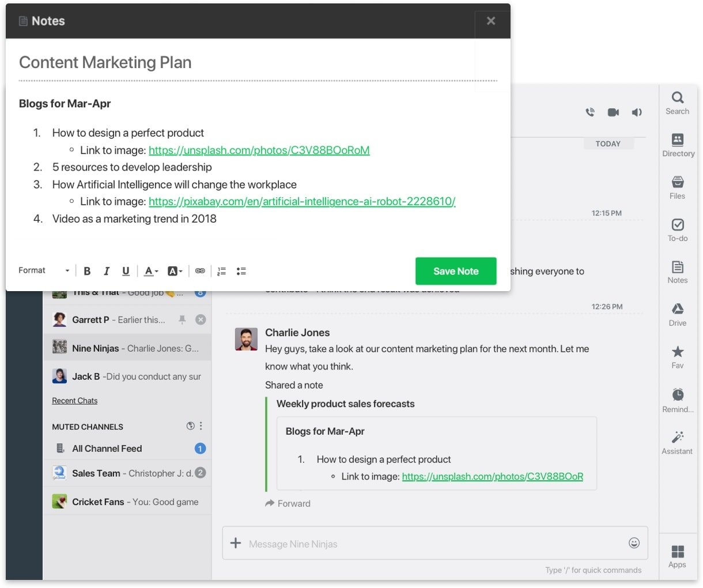Toggle underline formatting in note editor
Image resolution: width=703 pixels, height=588 pixels.
pos(126,271)
